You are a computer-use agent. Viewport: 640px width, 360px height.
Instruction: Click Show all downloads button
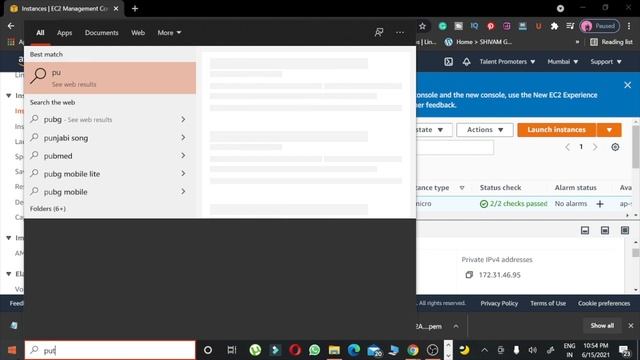pos(602,325)
